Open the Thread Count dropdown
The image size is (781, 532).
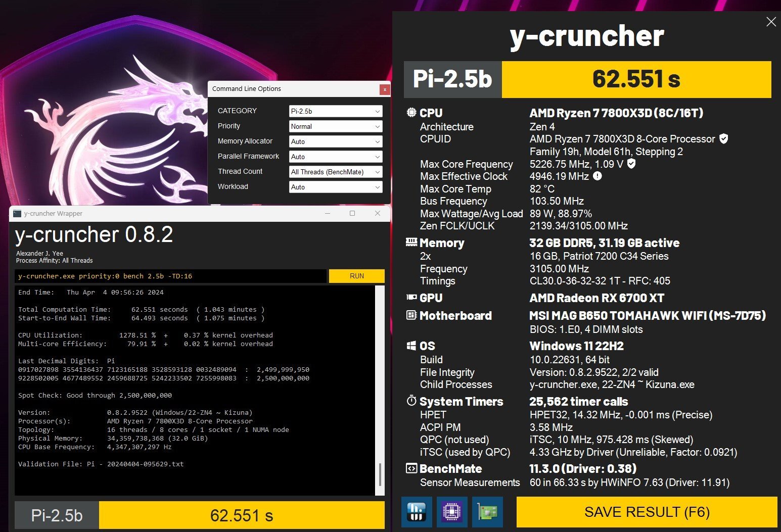(336, 172)
